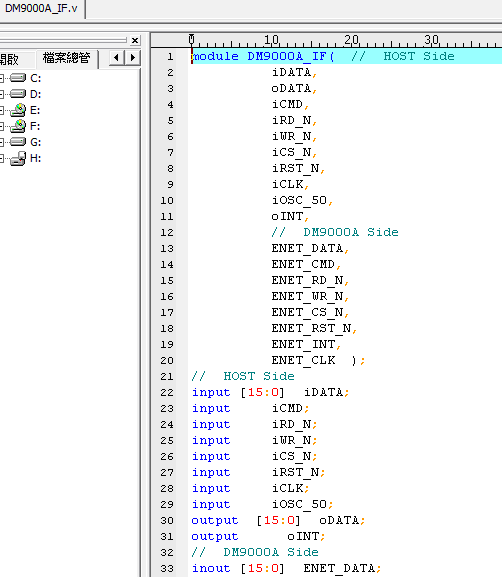
Task: Click 'ENET_DATA,' on line 13
Action: coord(310,248)
